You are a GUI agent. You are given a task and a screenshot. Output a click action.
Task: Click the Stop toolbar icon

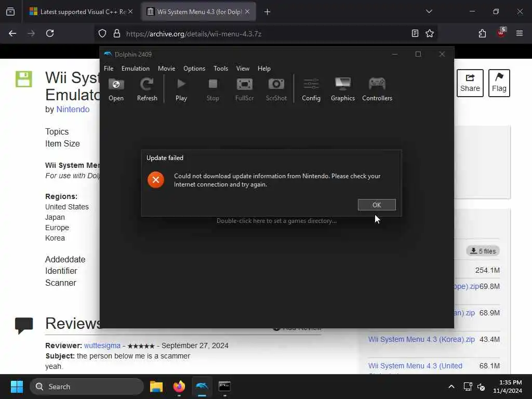pos(212,89)
